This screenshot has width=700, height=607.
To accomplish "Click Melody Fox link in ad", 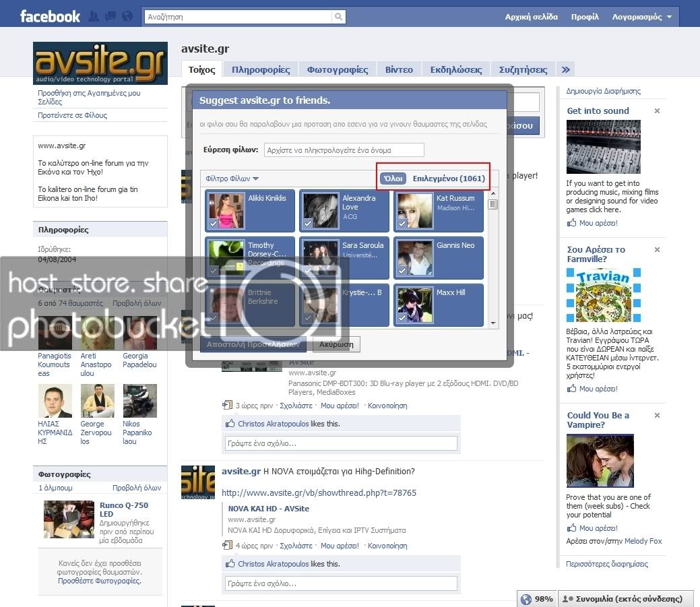I will pos(643,541).
